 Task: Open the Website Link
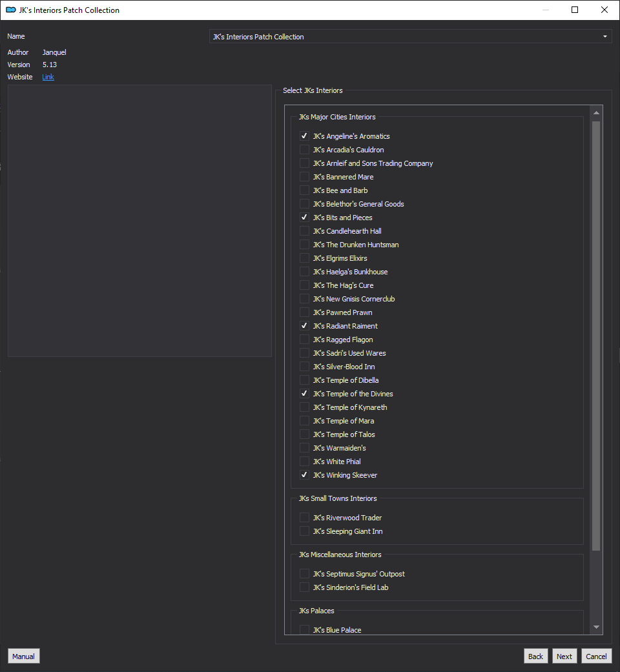48,77
